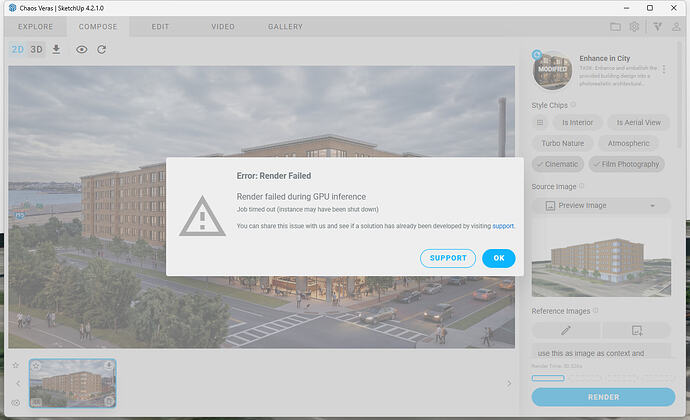This screenshot has height=420, width=690.
Task: Click the Veras V logo icon
Action: (658, 27)
